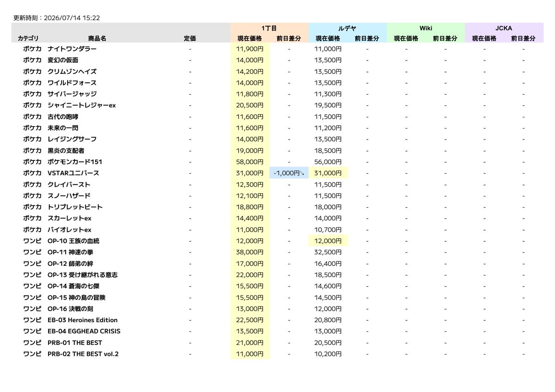Select product name 黒炎の支配者
Screen dimensions: 555x392
pyautogui.click(x=66, y=150)
